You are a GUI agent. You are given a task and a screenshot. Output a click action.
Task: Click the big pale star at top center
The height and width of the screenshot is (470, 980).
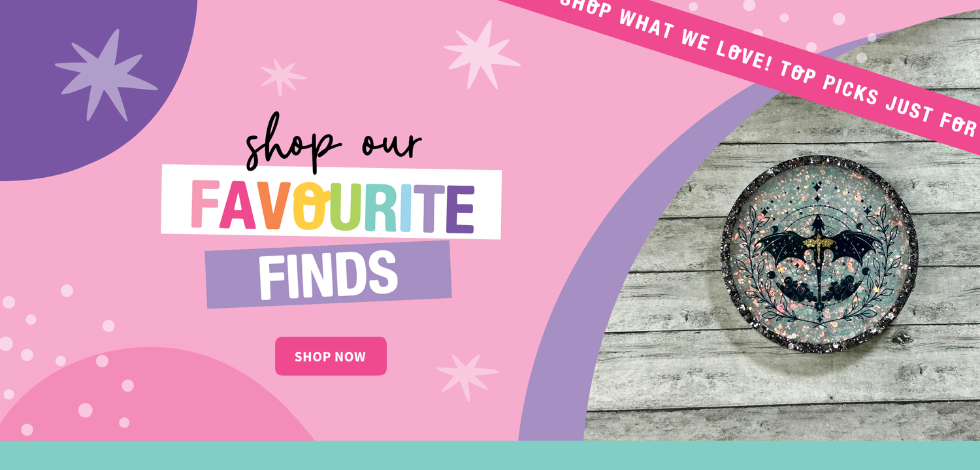coord(482,54)
